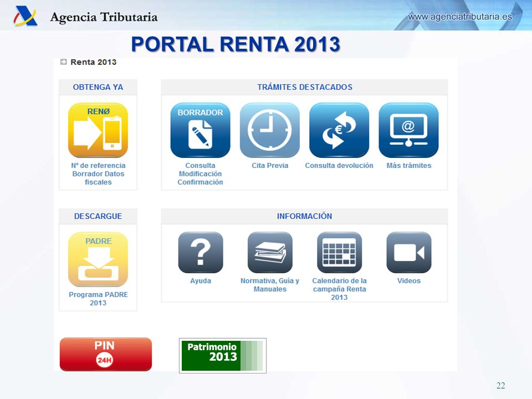This screenshot has height=399, width=532.
Task: Expand the Renta 2013 breadcrumb arrow
Action: (x=63, y=62)
